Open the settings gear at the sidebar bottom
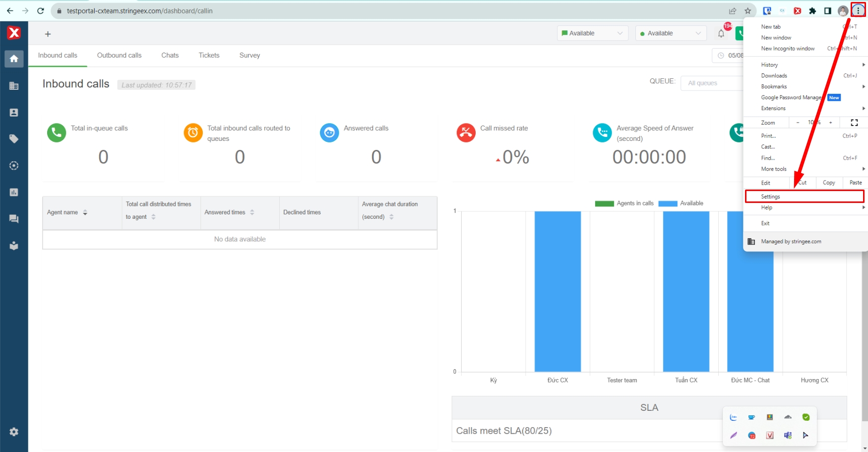The width and height of the screenshot is (868, 452). click(x=14, y=432)
